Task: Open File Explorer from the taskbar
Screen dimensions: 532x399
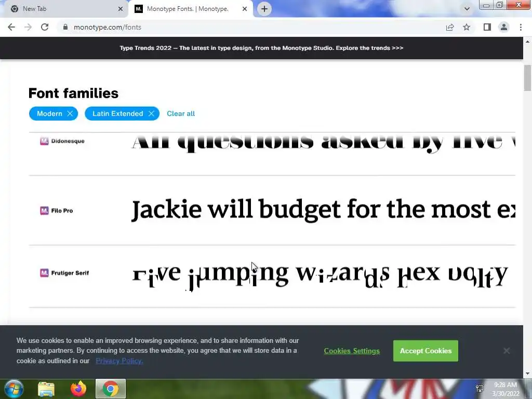Action: (x=46, y=389)
